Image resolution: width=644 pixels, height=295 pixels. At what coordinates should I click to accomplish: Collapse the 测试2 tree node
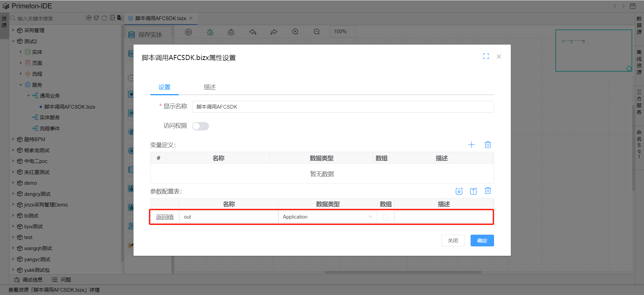coord(13,41)
